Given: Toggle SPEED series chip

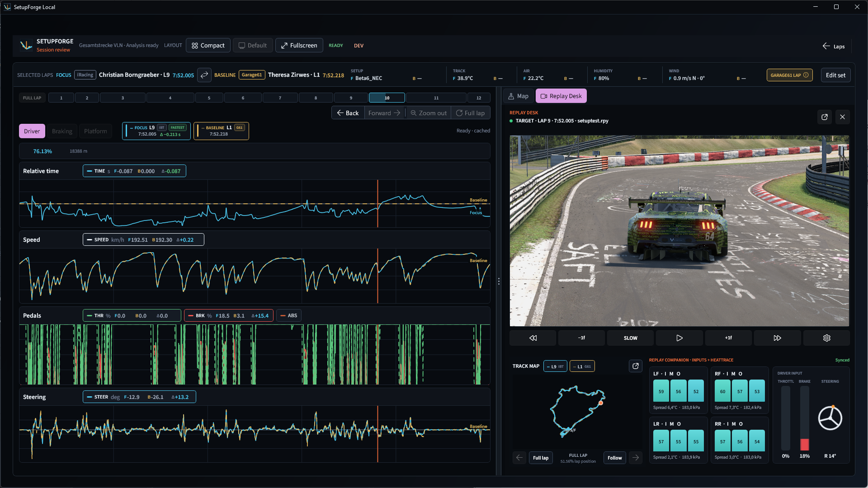Looking at the screenshot, I should tap(143, 239).
